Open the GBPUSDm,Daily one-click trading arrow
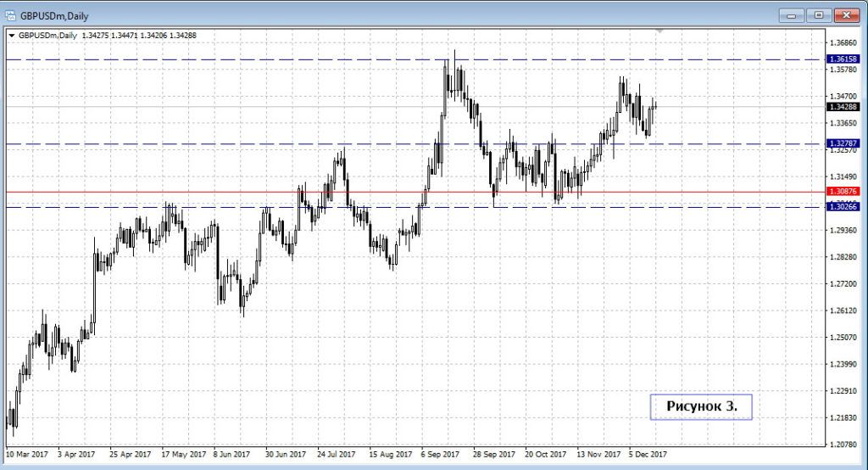The width and height of the screenshot is (868, 470). (11, 35)
